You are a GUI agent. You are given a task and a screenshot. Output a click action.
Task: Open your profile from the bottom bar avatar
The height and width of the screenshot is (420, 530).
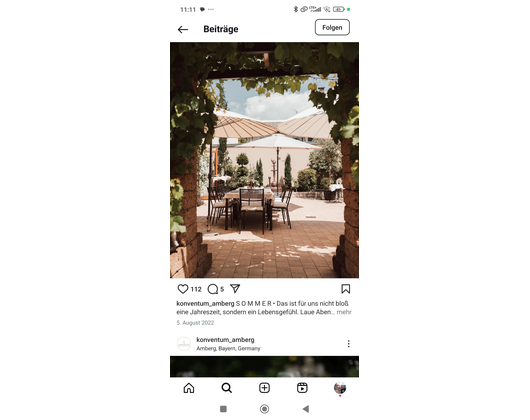pos(340,388)
